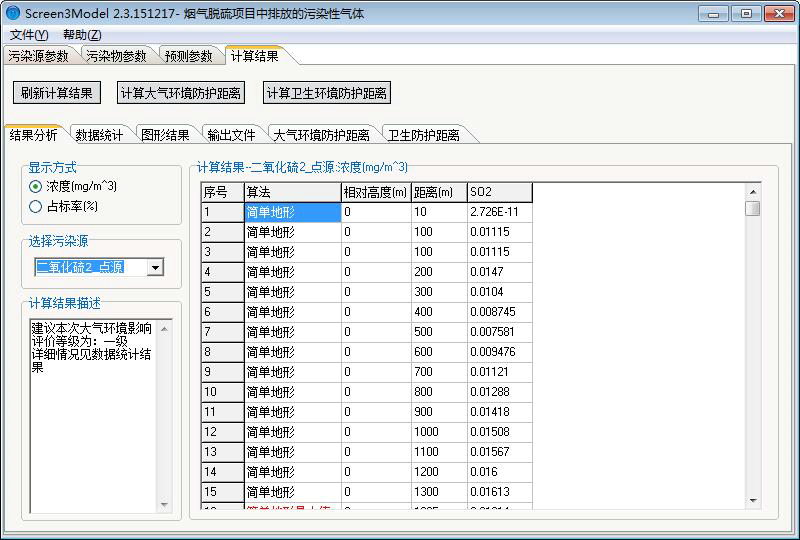Click the SO2 value 0.01121
The height and width of the screenshot is (540, 800).
coord(500,372)
